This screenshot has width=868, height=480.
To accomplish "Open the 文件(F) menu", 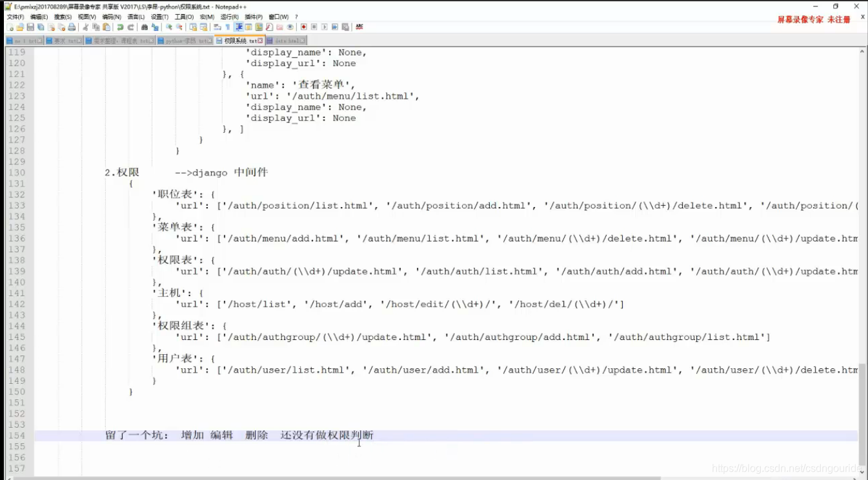I will (15, 17).
